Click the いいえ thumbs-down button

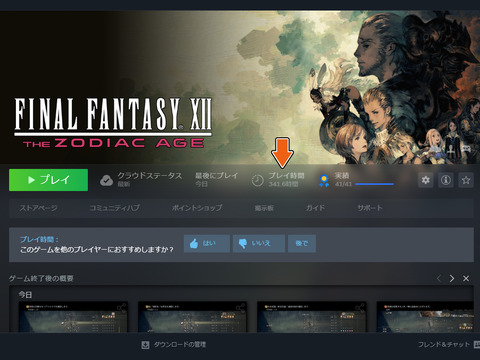[259, 243]
